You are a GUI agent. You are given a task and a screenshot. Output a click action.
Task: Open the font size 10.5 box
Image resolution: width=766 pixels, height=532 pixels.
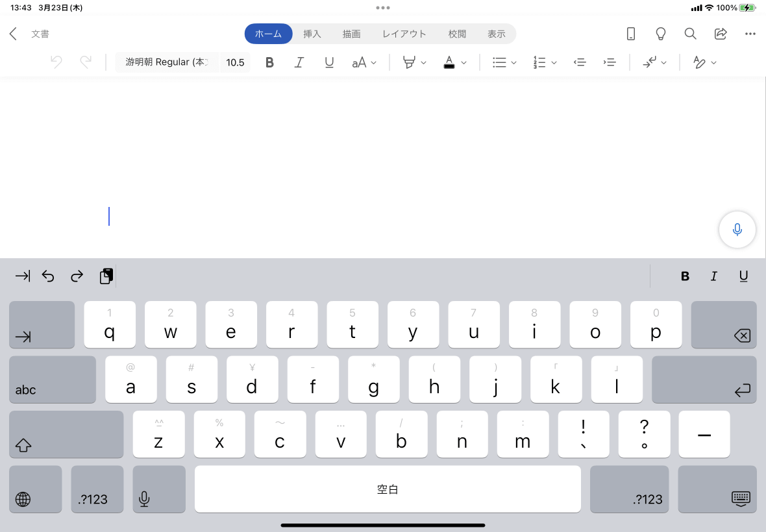coord(235,62)
